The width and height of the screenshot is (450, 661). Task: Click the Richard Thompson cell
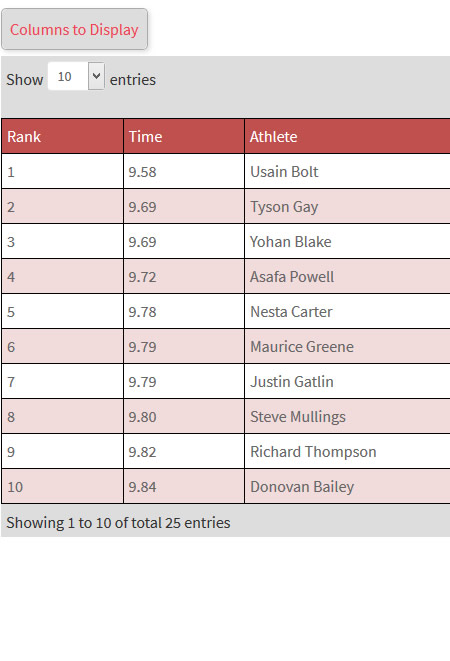click(348, 451)
